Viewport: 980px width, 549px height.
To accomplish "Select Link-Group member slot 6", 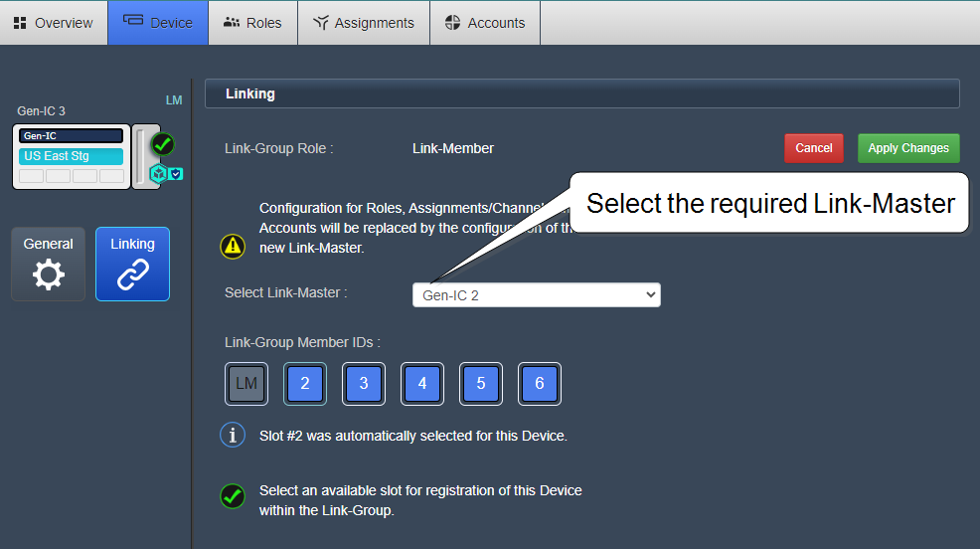I will [x=540, y=384].
